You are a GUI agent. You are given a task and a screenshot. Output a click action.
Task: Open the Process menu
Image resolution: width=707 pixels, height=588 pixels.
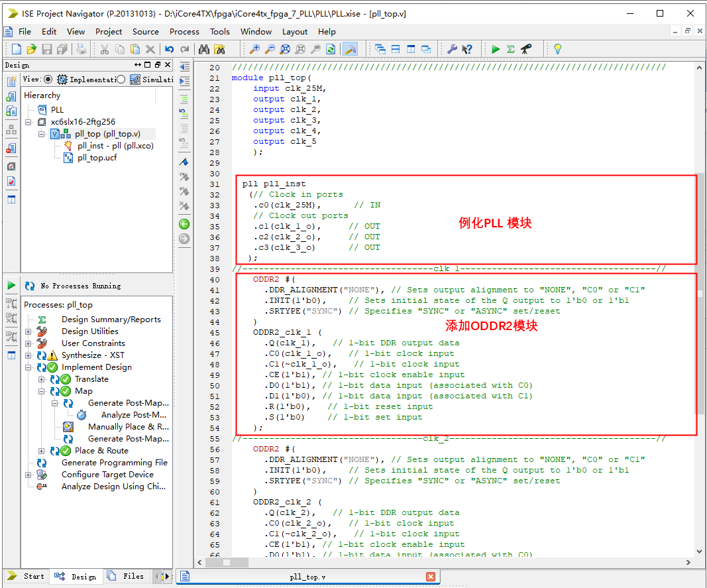[x=184, y=31]
